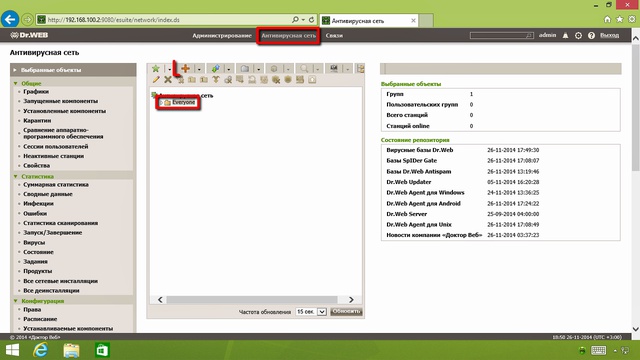This screenshot has height=360, width=640.
Task: Click the touch keyboard tray icon
Action: (598, 350)
